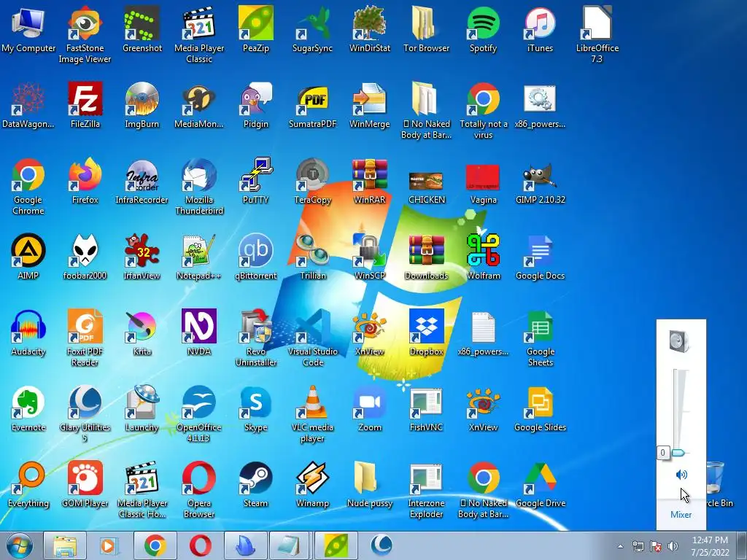Open the Action Center flag icon
This screenshot has height=560, width=747.
click(x=656, y=546)
